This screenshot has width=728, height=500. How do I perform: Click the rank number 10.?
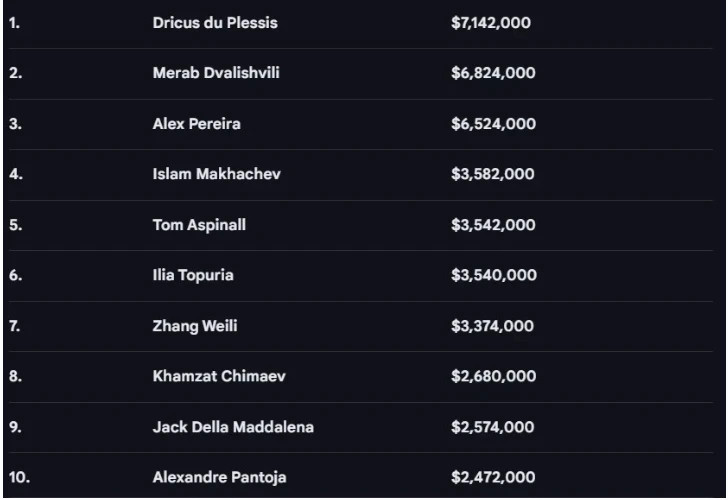[19, 477]
